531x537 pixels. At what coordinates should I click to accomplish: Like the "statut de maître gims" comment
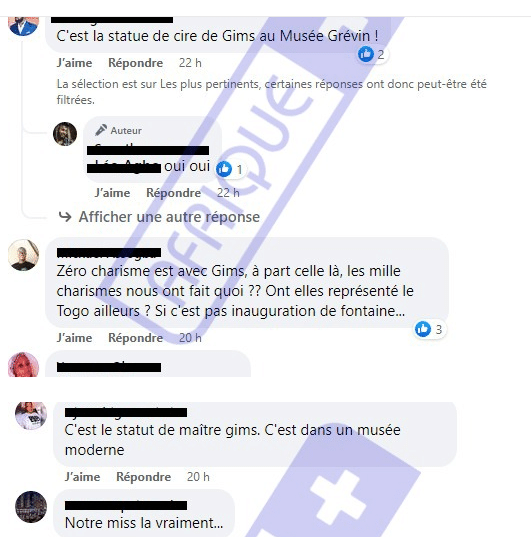pos(82,477)
